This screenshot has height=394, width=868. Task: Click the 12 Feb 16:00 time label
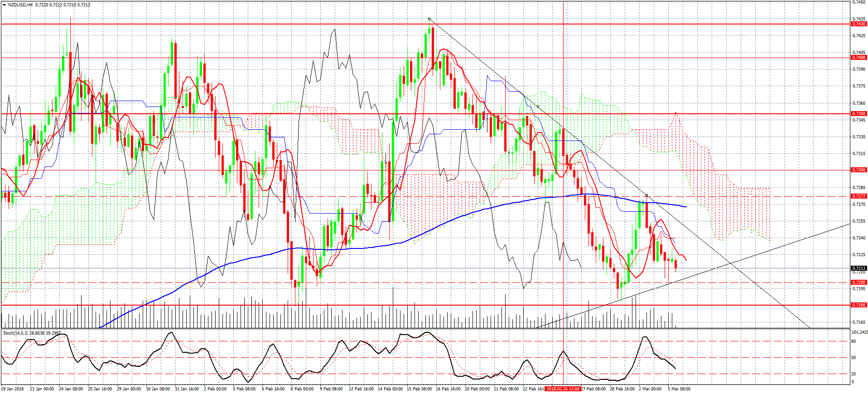pyautogui.click(x=361, y=389)
